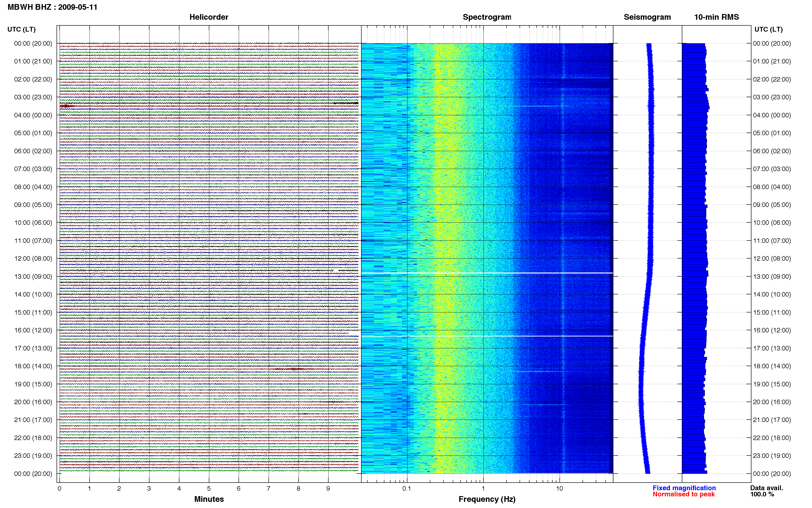
Task: Click the '100.0 %' availability value
Action: coord(762,494)
